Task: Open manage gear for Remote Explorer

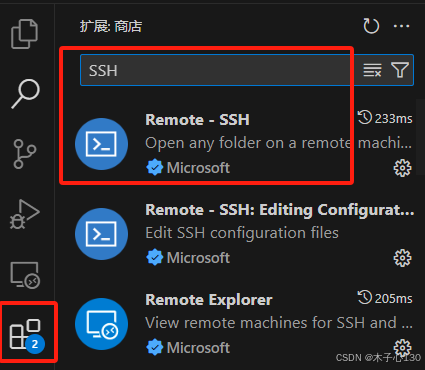Action: point(402,347)
